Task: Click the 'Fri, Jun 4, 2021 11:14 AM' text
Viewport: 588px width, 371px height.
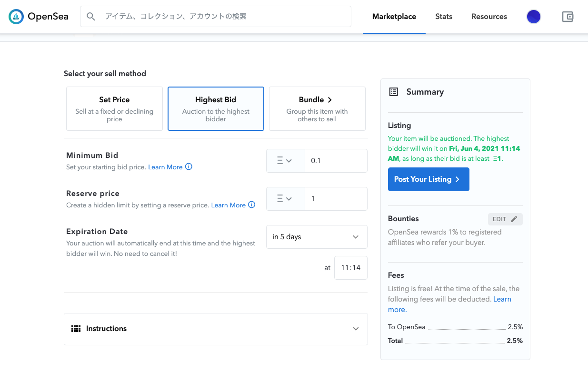Action: pyautogui.click(x=454, y=153)
